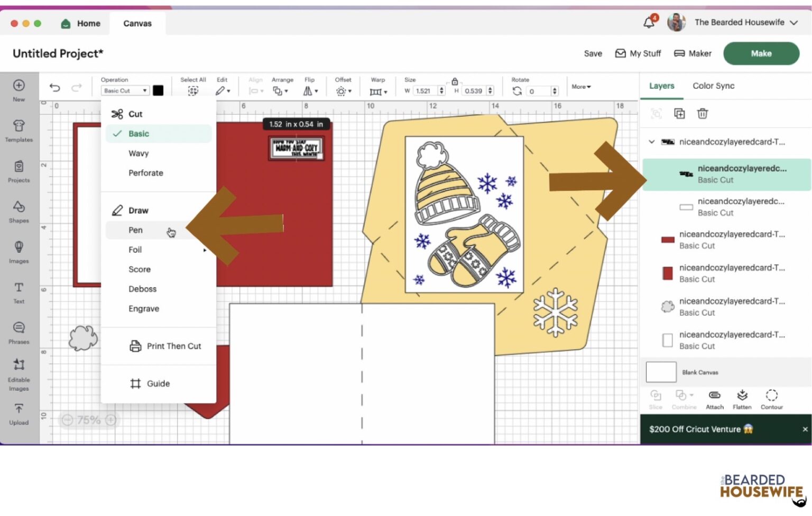Click the Contour tool icon
This screenshot has height=516, width=812.
point(771,399)
